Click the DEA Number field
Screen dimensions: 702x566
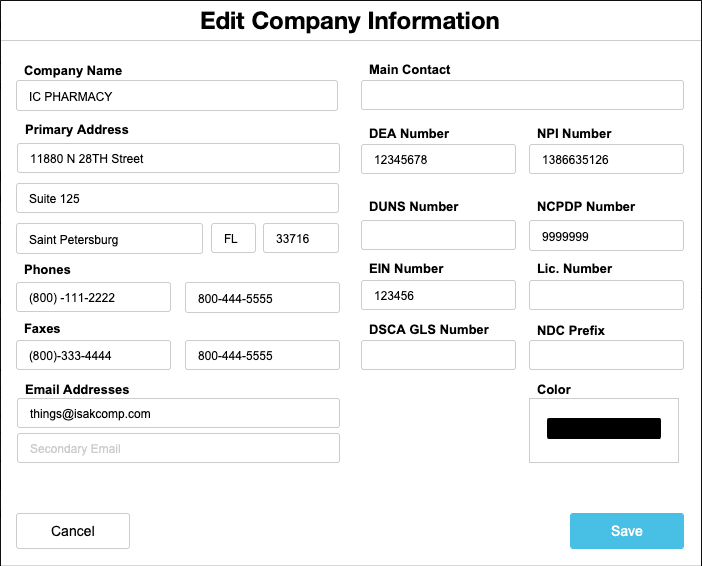click(438, 160)
